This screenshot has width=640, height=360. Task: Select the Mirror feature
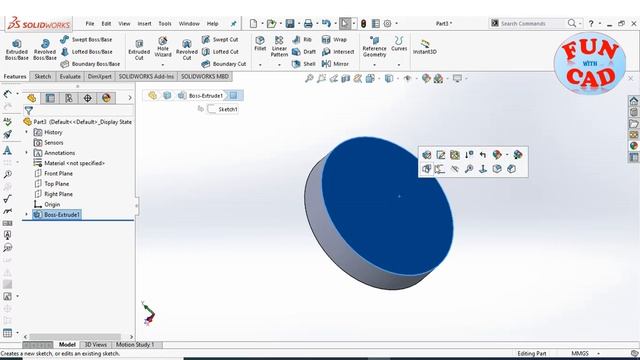coord(335,64)
